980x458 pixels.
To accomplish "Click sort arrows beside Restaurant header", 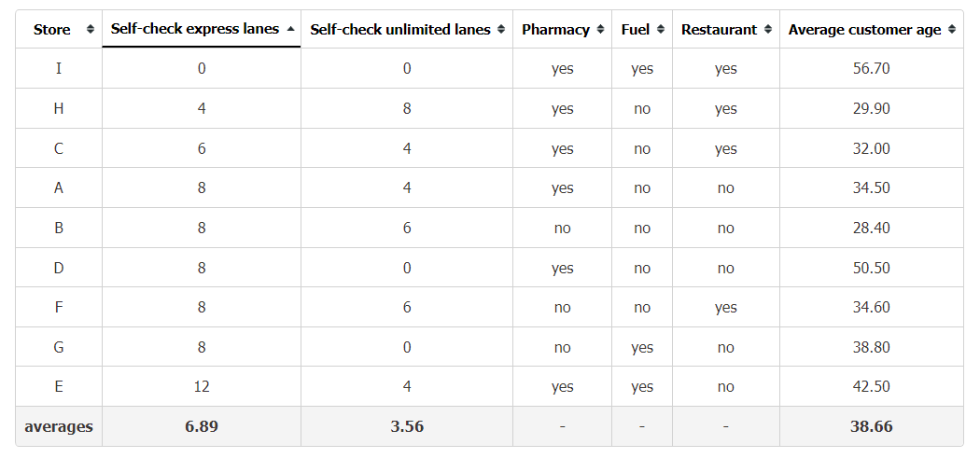I will (x=768, y=29).
